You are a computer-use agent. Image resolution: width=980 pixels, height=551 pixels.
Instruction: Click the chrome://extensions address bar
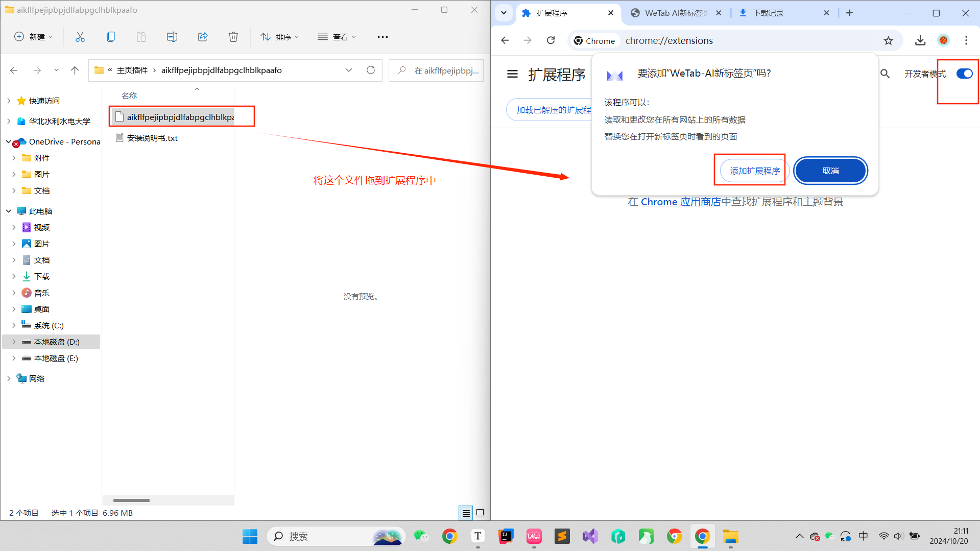pyautogui.click(x=735, y=40)
